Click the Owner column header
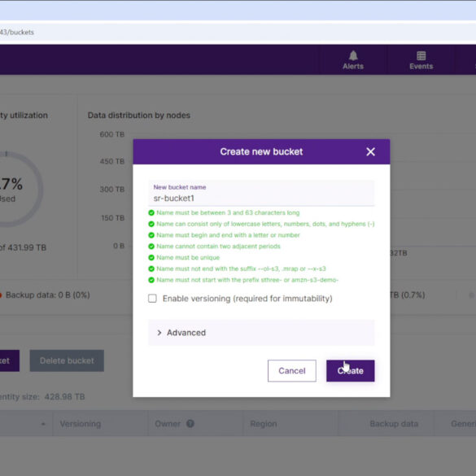The width and height of the screenshot is (476, 476). pos(168,424)
